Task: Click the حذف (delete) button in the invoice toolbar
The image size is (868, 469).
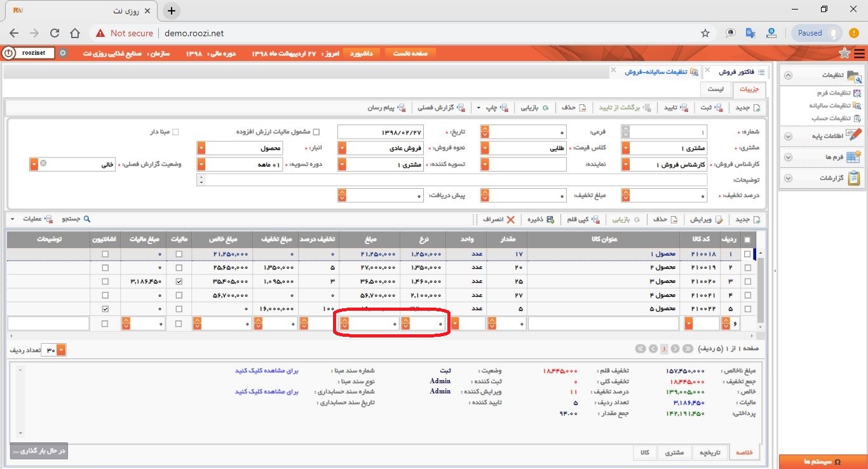Action: pyautogui.click(x=573, y=108)
